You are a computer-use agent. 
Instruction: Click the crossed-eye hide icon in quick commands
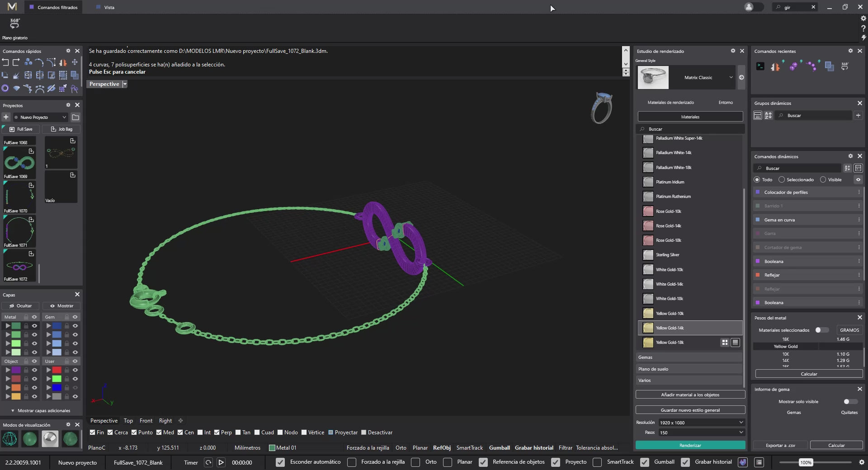52,89
